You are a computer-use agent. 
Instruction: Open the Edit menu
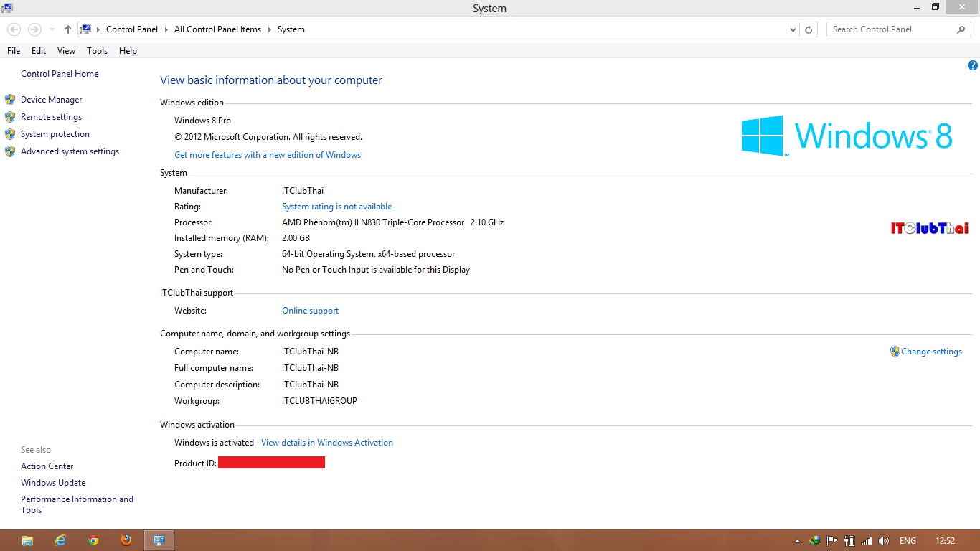click(39, 51)
